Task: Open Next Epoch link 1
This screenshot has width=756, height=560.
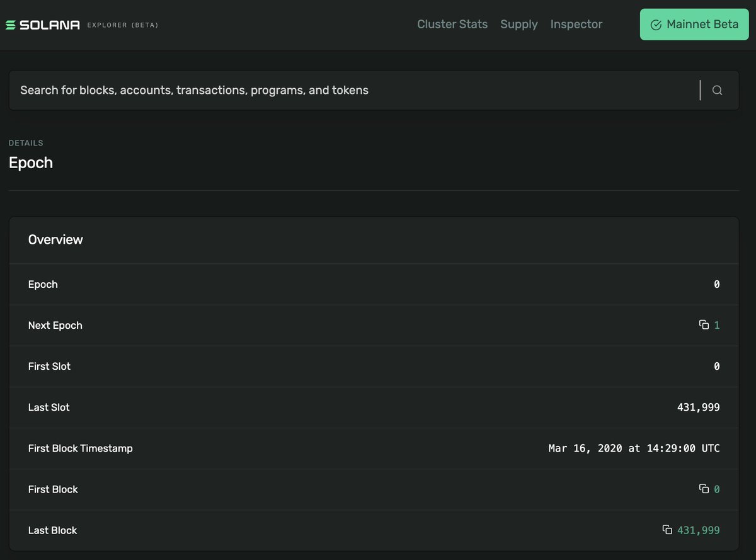Action: 717,325
